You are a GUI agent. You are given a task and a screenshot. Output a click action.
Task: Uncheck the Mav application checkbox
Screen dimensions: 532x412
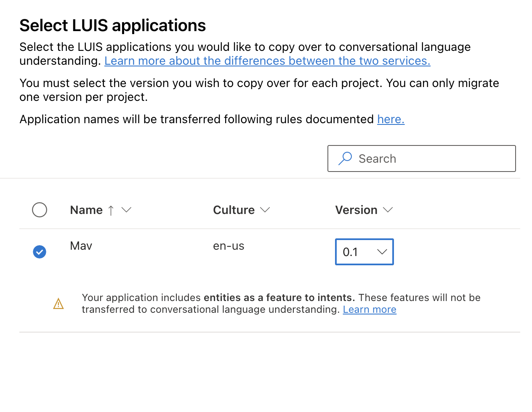[40, 252]
